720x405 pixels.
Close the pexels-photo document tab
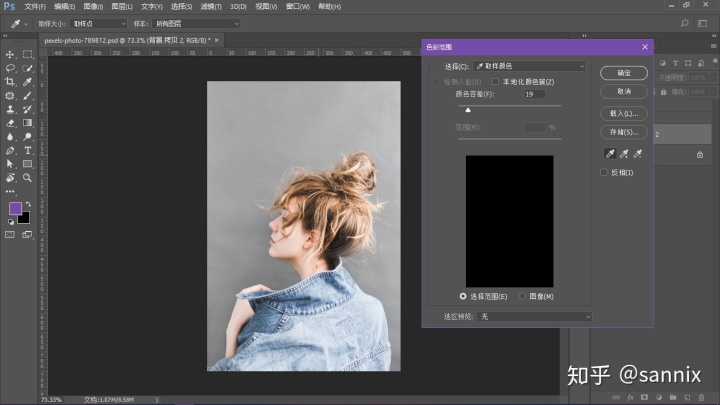(217, 40)
